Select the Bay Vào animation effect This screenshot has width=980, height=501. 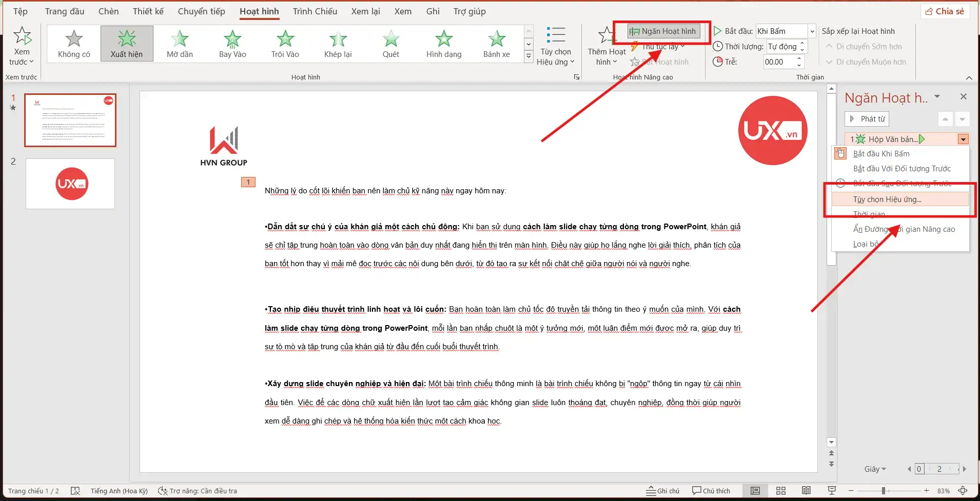[232, 44]
